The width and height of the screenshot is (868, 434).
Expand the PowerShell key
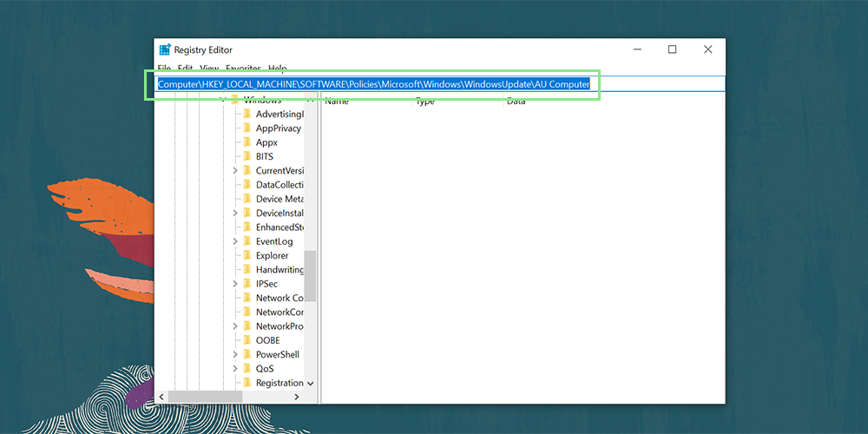pyautogui.click(x=235, y=354)
